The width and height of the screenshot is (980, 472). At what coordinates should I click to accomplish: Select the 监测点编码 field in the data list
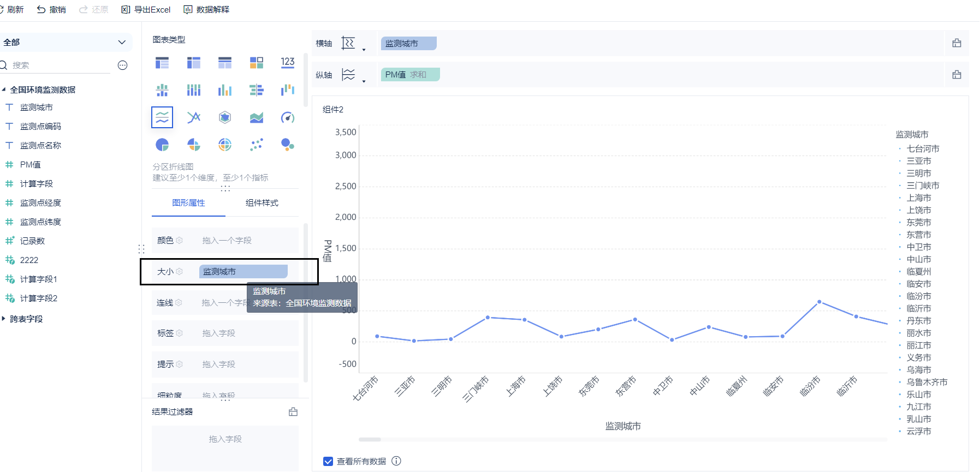(40, 126)
